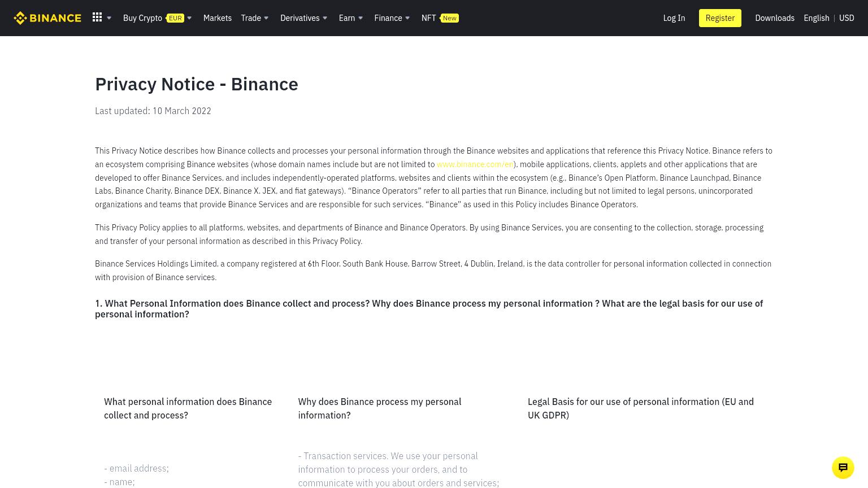The image size is (868, 488).
Task: Click the "Why does Binance process" column header
Action: pyautogui.click(x=380, y=408)
